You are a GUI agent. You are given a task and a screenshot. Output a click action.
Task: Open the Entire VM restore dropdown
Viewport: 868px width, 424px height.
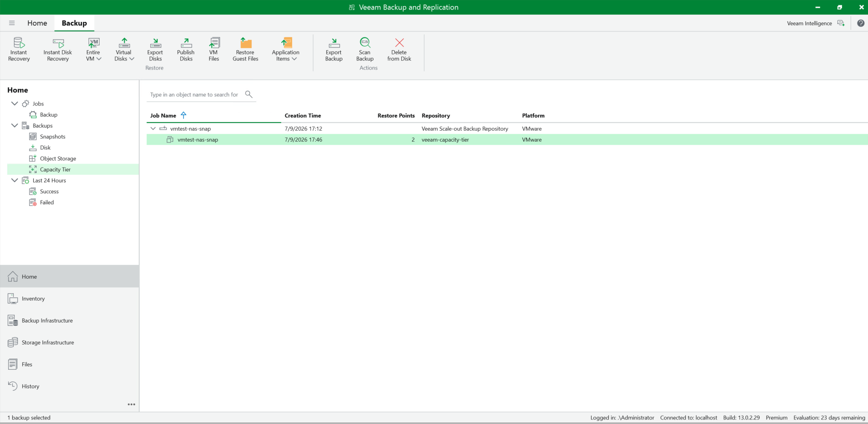pyautogui.click(x=94, y=49)
